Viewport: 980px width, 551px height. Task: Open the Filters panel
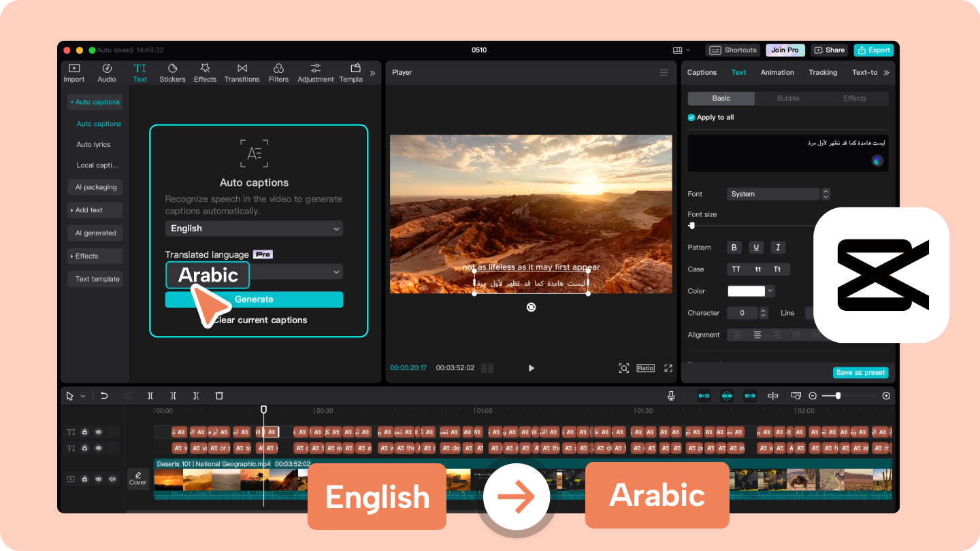point(278,72)
